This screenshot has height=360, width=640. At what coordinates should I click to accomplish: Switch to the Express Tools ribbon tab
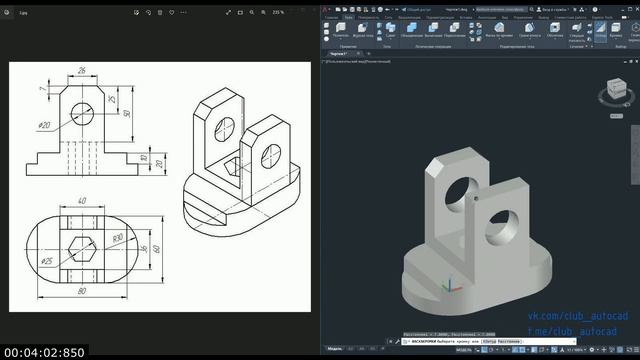(602, 18)
